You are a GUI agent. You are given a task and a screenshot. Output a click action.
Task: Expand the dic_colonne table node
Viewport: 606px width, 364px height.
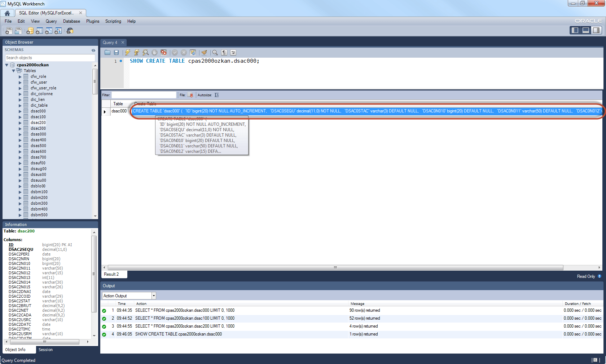20,94
